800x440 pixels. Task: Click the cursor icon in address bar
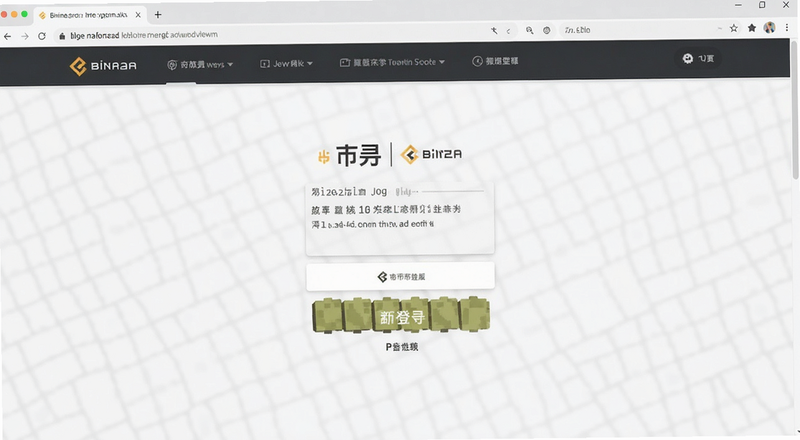click(x=494, y=31)
